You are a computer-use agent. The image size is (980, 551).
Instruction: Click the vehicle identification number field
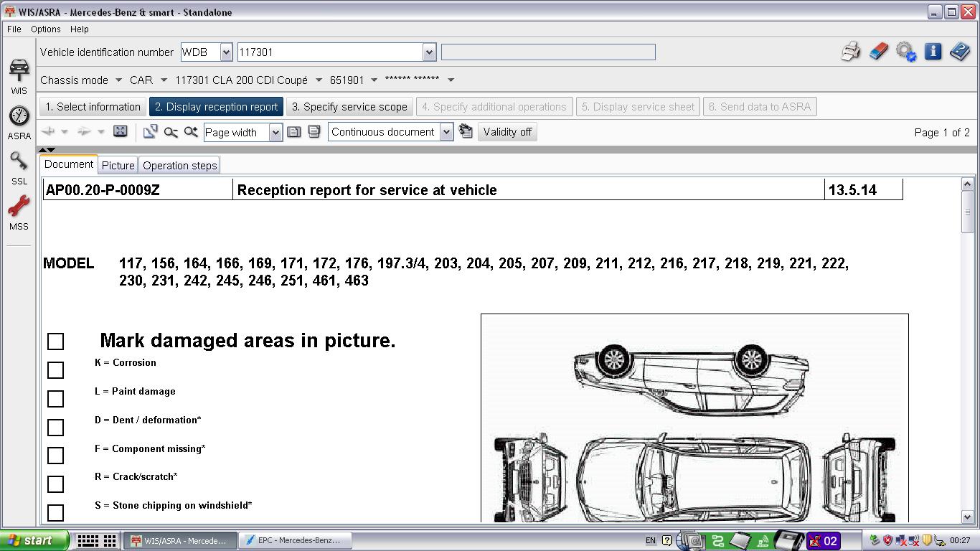330,52
